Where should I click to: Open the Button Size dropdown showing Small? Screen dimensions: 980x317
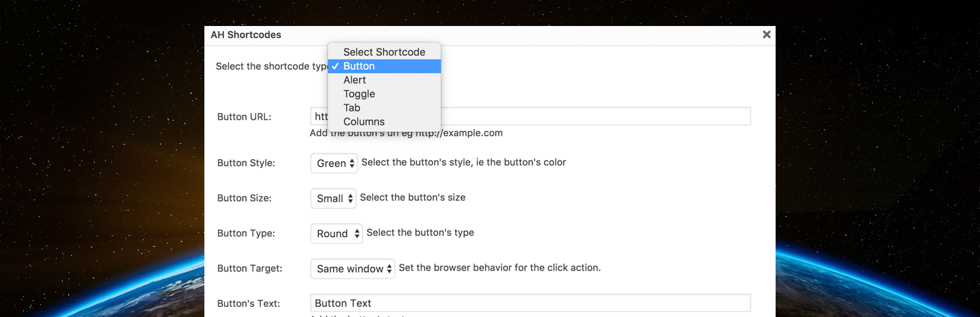(x=333, y=198)
